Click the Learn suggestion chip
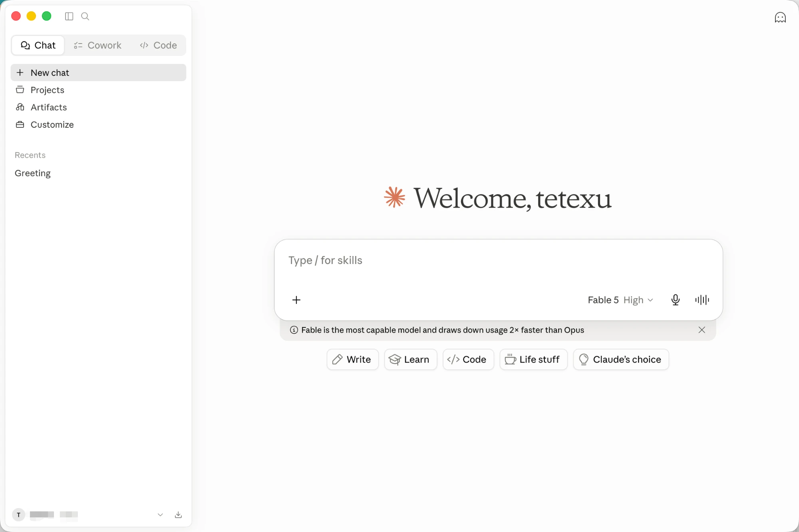Image resolution: width=799 pixels, height=532 pixels. coord(410,359)
